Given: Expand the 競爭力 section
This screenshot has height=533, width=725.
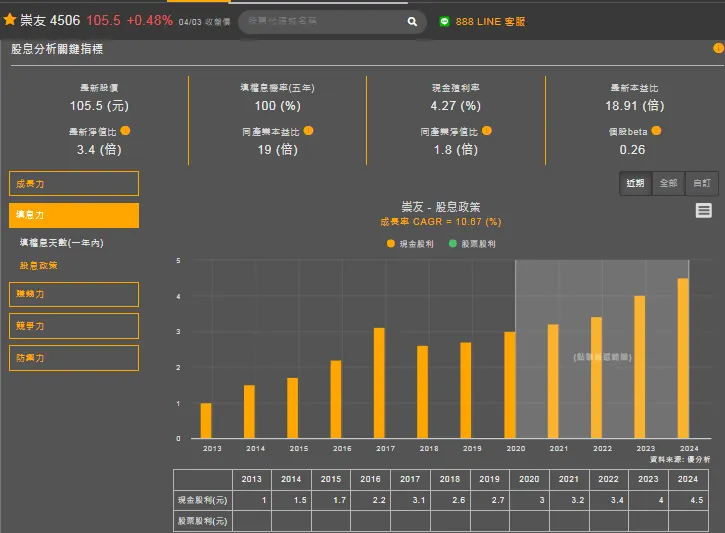Looking at the screenshot, I should [x=74, y=326].
